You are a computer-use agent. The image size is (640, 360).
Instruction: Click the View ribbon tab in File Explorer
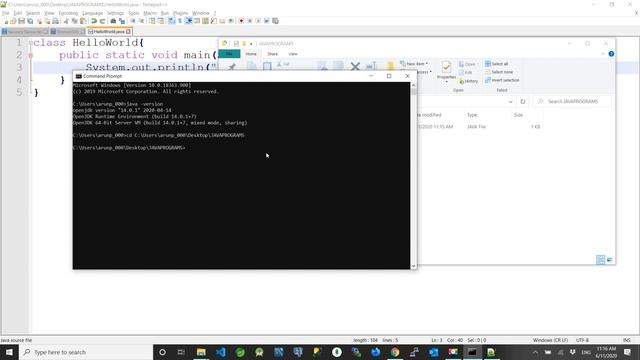[293, 54]
